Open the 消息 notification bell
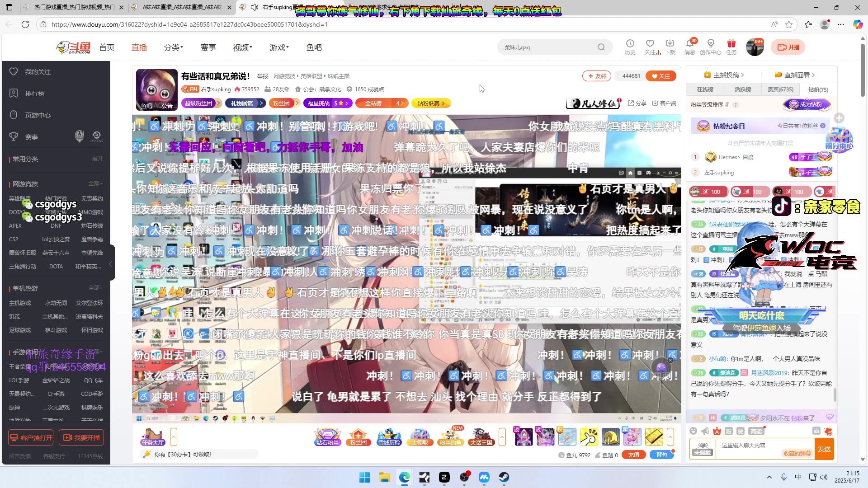This screenshot has width=868, height=488. click(x=690, y=47)
